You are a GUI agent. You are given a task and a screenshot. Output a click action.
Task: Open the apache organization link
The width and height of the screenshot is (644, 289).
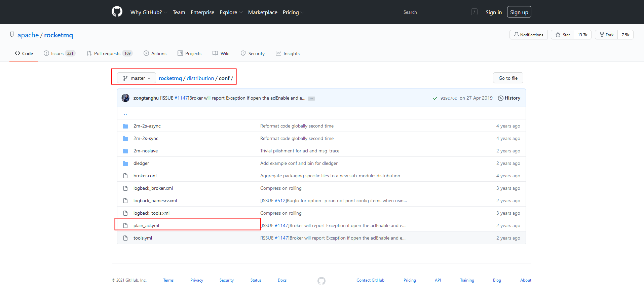28,35
